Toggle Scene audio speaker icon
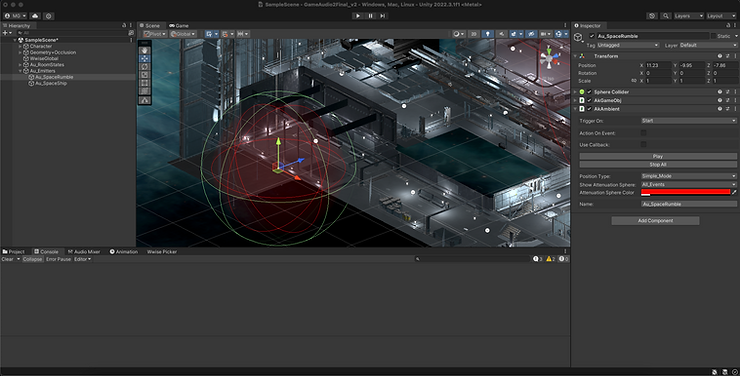The image size is (740, 376). (501, 34)
